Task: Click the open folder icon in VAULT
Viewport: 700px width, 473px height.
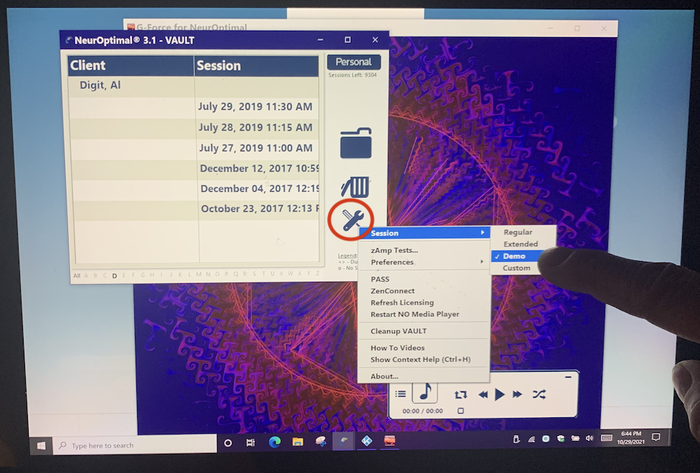Action: pos(356,143)
